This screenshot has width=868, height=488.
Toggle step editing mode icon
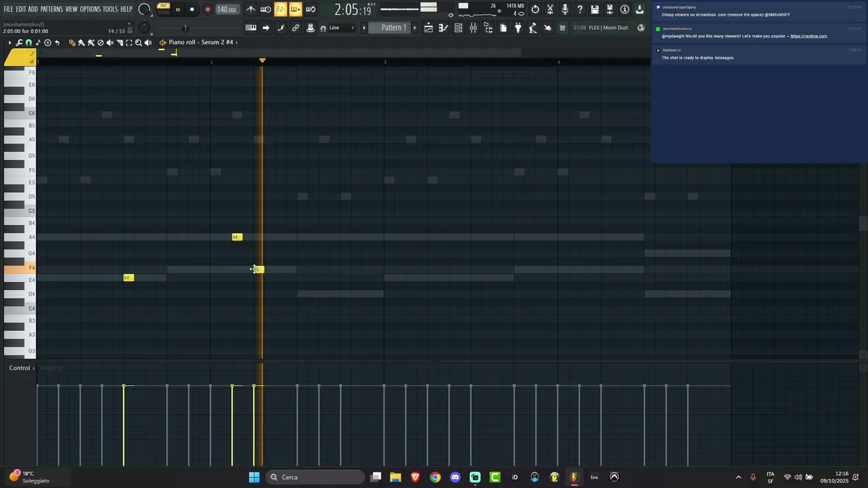pyautogui.click(x=281, y=28)
